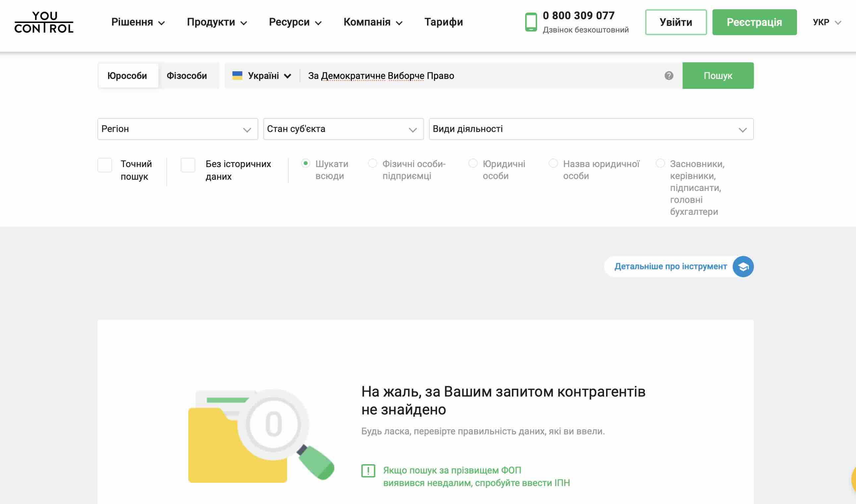Select the Юридичні особи radio option
856x504 pixels.
(473, 164)
